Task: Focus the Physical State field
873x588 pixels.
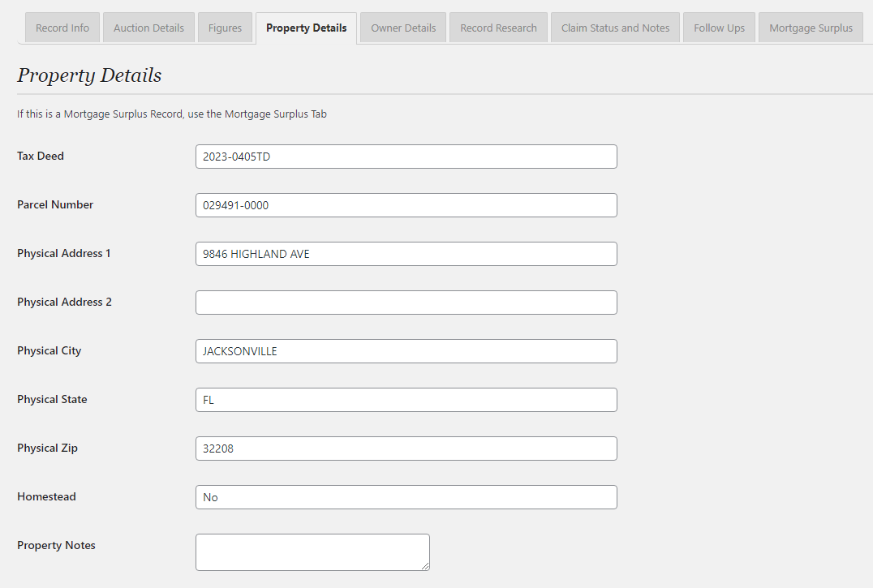Action: (x=406, y=400)
